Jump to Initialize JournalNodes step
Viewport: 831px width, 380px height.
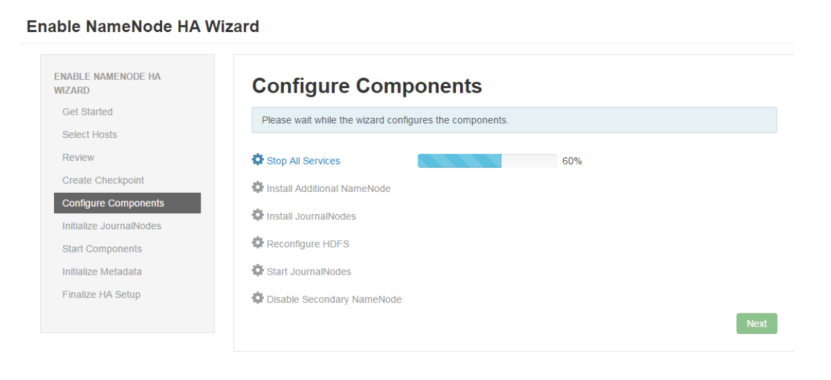(111, 226)
